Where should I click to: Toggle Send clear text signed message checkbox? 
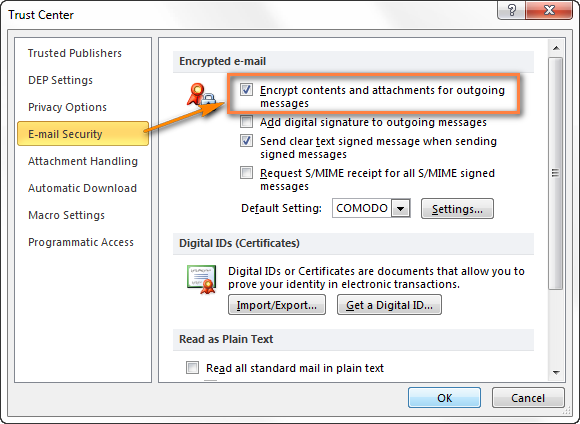pyautogui.click(x=246, y=141)
